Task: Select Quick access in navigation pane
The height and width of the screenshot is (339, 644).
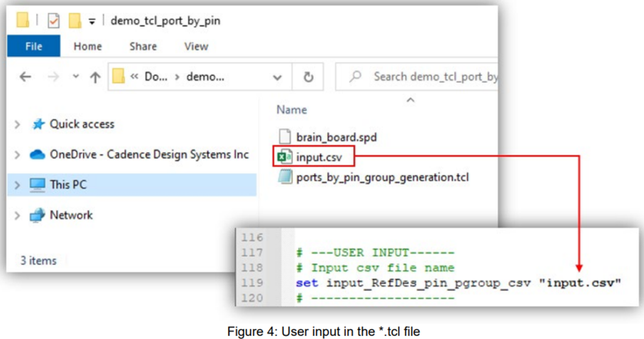Action: [82, 124]
